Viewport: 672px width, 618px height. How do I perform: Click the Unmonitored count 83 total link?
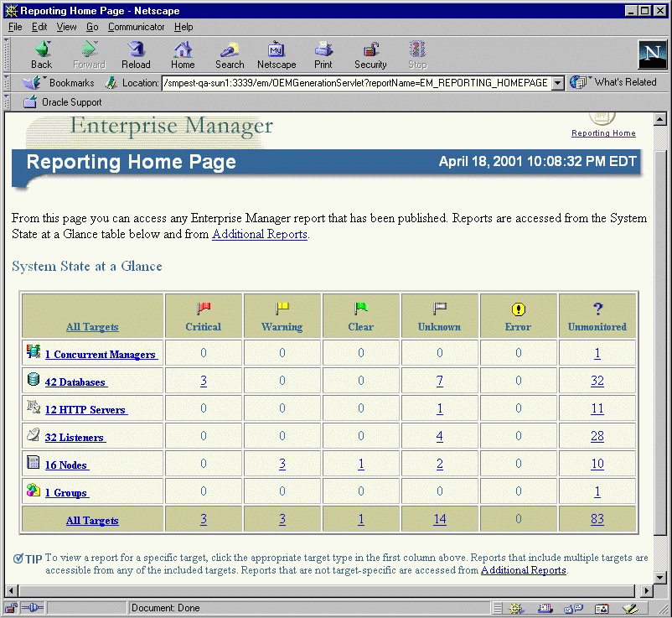click(x=597, y=519)
